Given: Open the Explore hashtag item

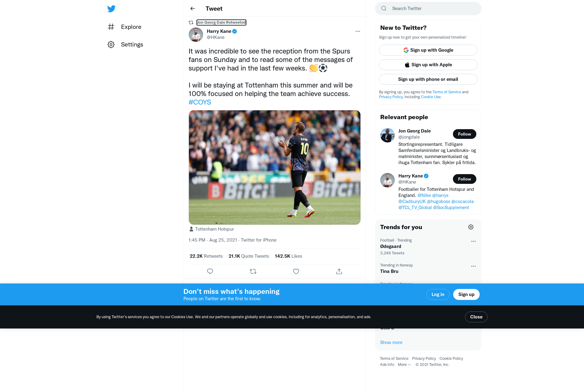Looking at the screenshot, I should pyautogui.click(x=125, y=27).
